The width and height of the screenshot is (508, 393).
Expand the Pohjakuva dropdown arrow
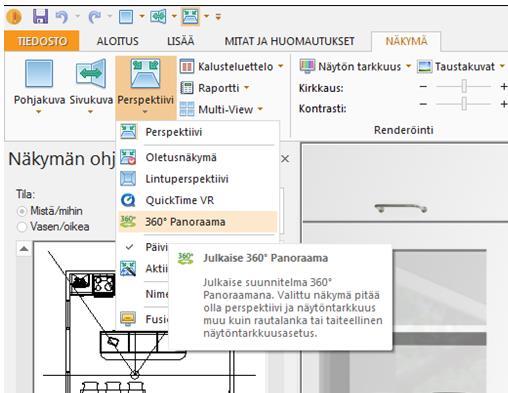coord(39,112)
